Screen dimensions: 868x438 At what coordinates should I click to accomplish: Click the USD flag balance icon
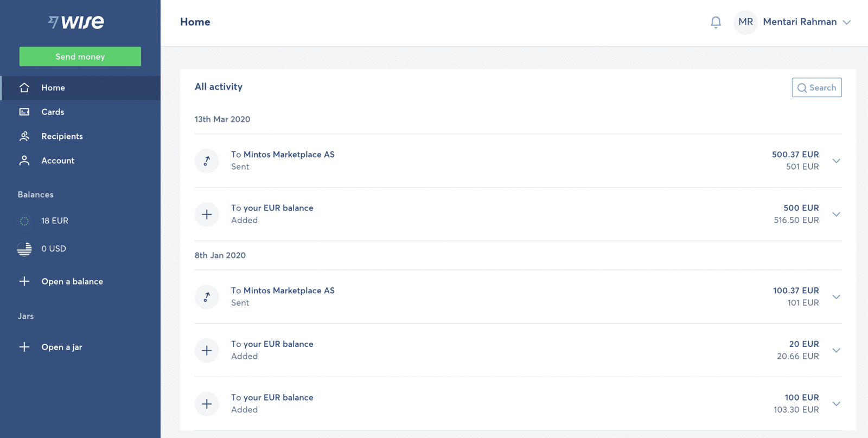(x=24, y=249)
